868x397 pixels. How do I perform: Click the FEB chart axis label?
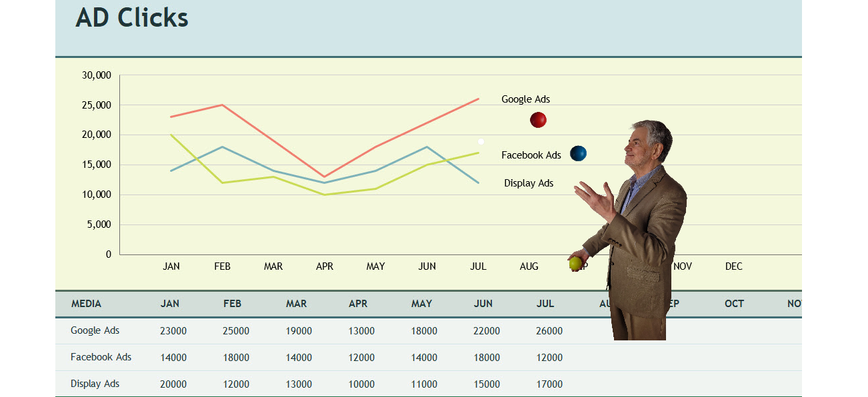223,266
